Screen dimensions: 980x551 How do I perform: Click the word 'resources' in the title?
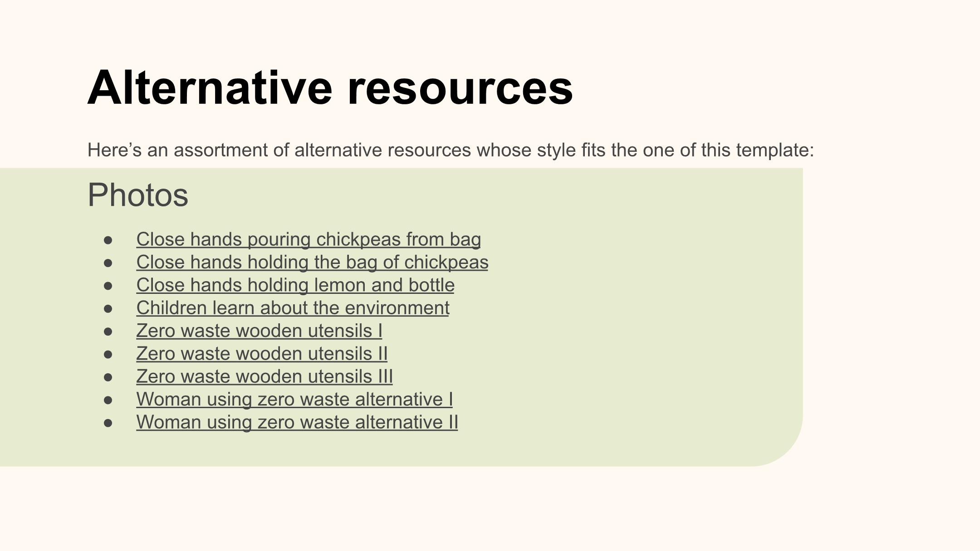point(460,88)
